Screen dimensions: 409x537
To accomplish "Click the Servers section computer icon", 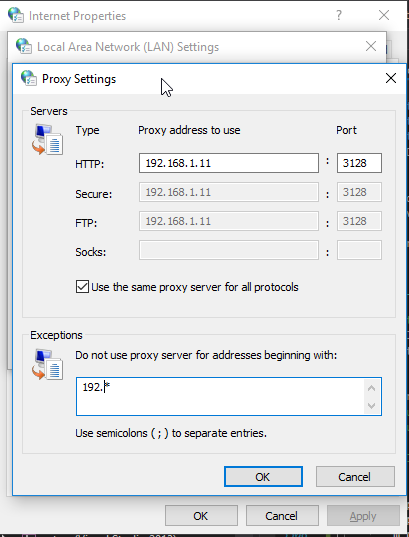I will pyautogui.click(x=48, y=140).
